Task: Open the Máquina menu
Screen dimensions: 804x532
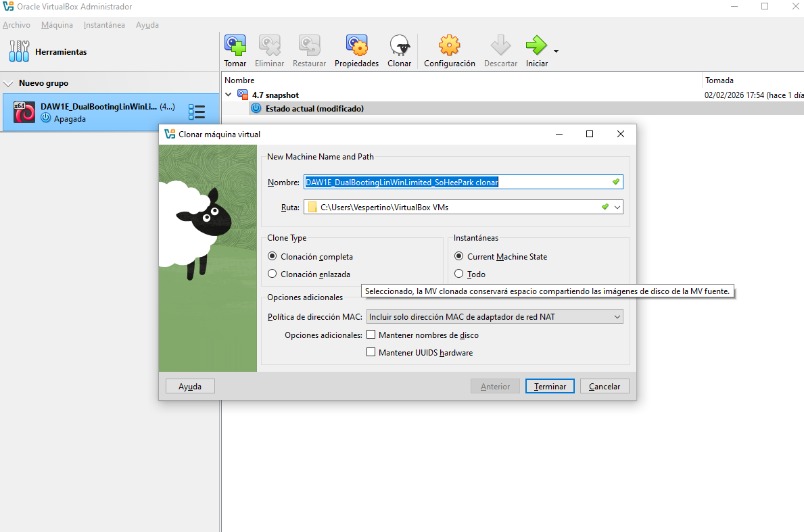Action: point(57,24)
